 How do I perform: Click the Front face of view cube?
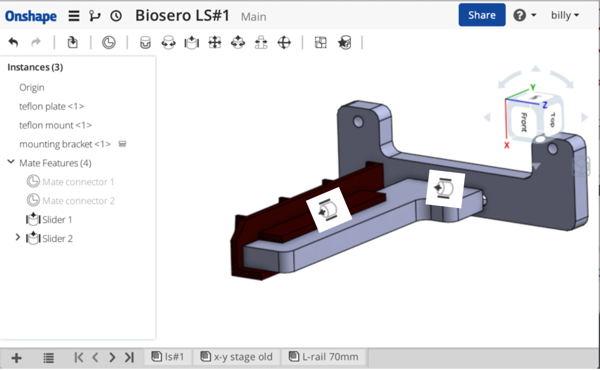[x=523, y=122]
